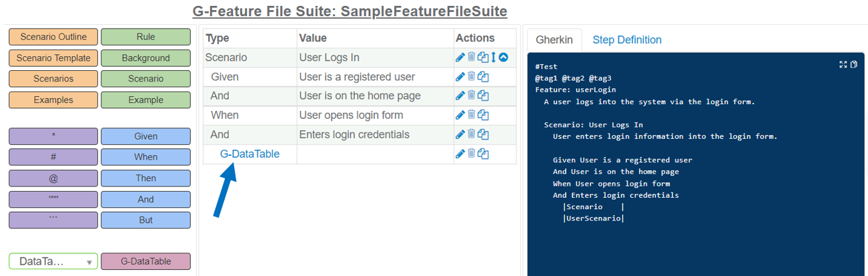
Task: Copy the 'Enters login credentials' row
Action: [x=483, y=134]
